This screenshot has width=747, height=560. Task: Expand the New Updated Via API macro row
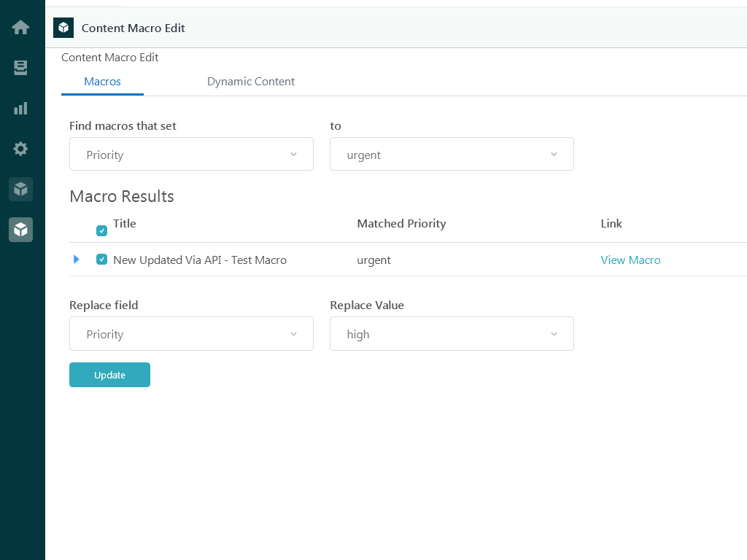tap(77, 260)
